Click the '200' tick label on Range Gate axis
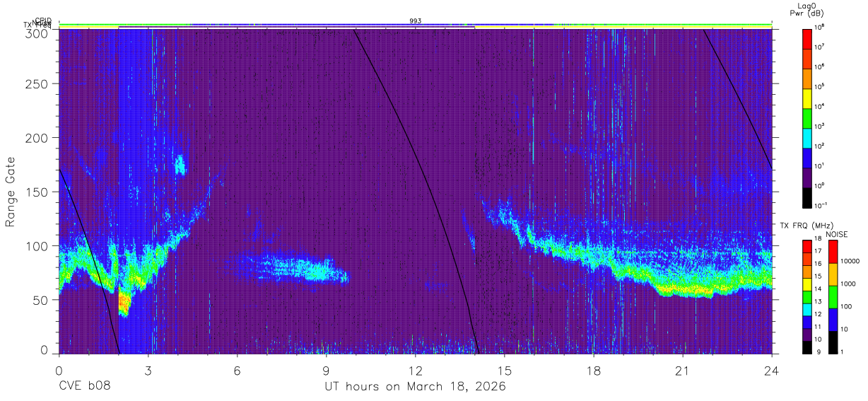The height and width of the screenshot is (401, 868). (x=37, y=138)
